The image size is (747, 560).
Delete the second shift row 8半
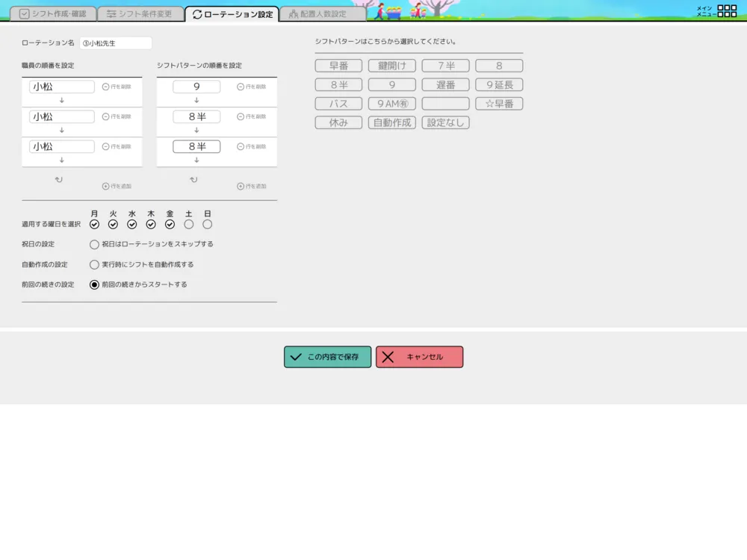(x=252, y=116)
